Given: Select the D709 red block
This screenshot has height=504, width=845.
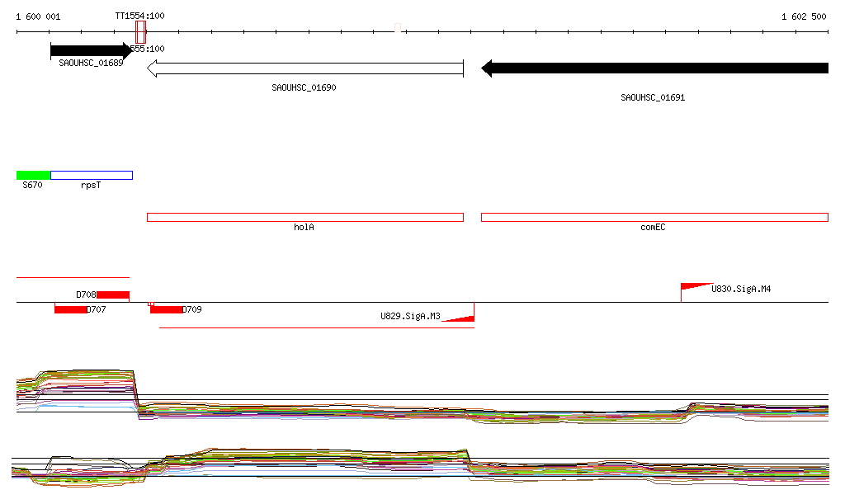Looking at the screenshot, I should pos(166,309).
